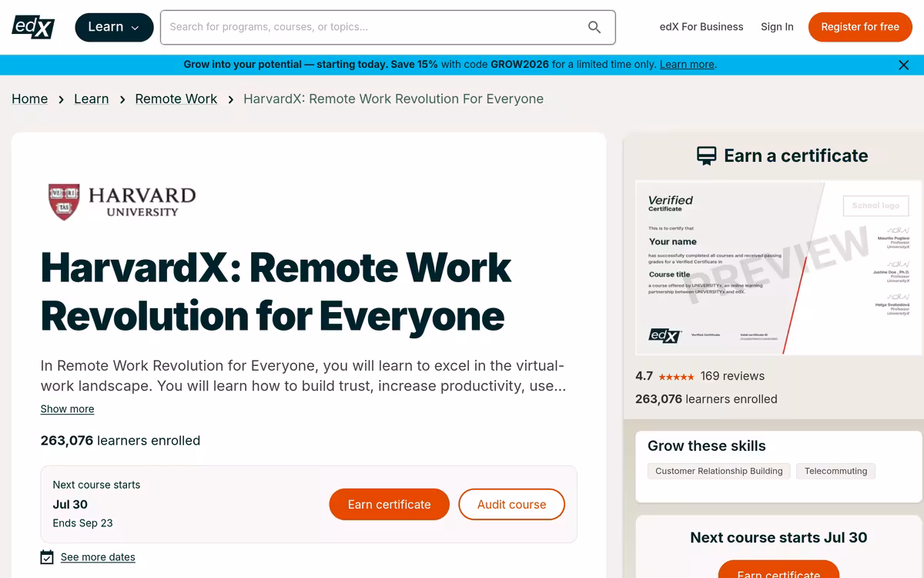
Task: Click the search programs input field
Action: [x=388, y=27]
